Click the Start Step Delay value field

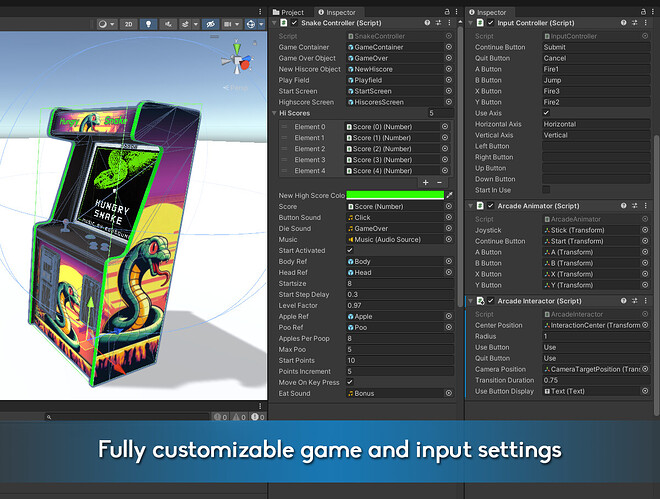point(400,295)
